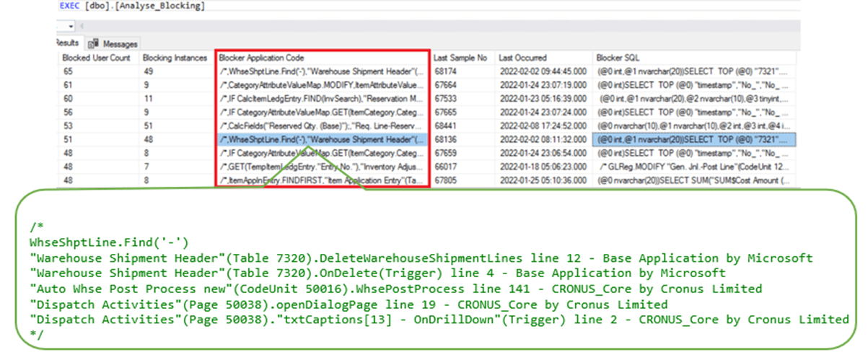Viewport: 868px width, 360px height.
Task: Select the GLReg.MODIFY Blocker SQL cell
Action: (x=694, y=165)
